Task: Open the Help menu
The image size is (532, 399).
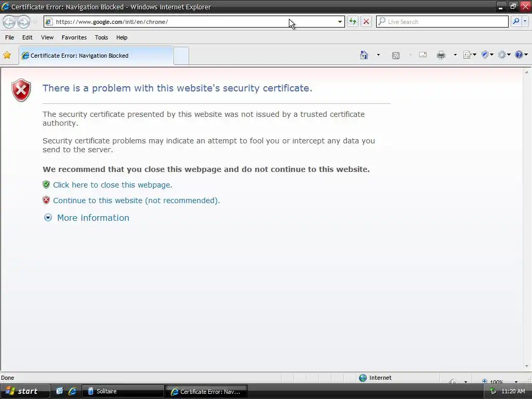Action: [122, 37]
